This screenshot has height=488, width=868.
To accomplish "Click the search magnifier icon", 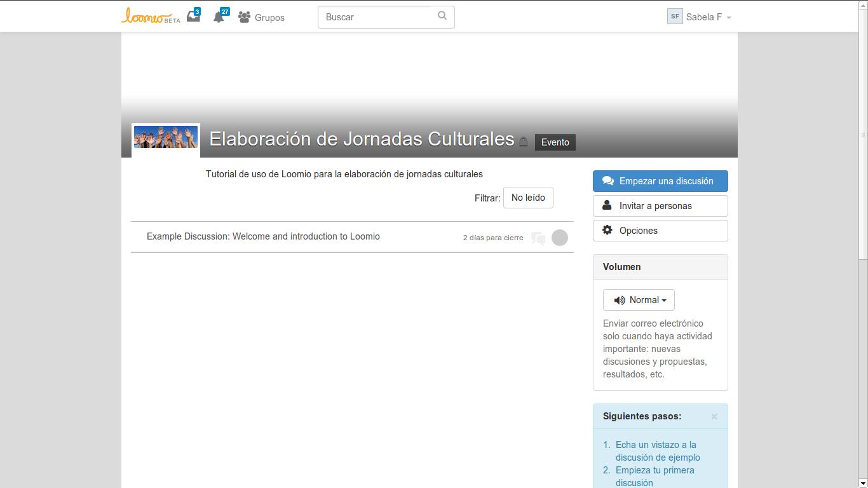I will 442,17.
